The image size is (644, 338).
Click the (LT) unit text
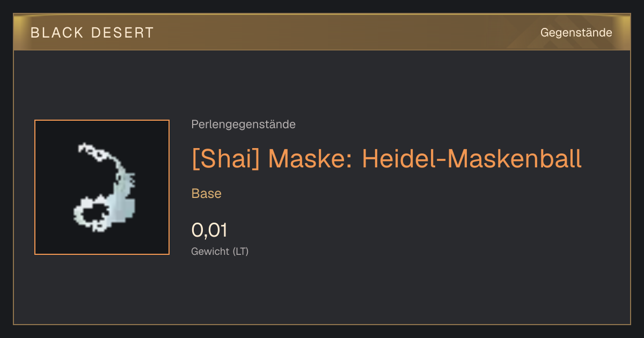point(240,251)
